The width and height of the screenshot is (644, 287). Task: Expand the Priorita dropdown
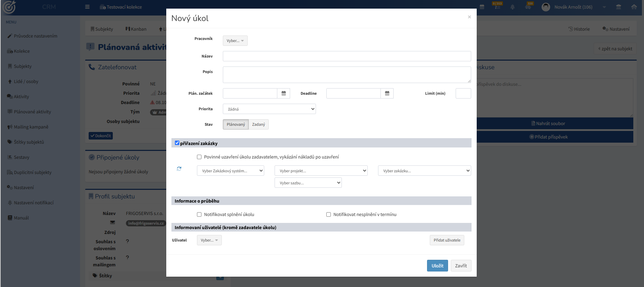point(269,109)
